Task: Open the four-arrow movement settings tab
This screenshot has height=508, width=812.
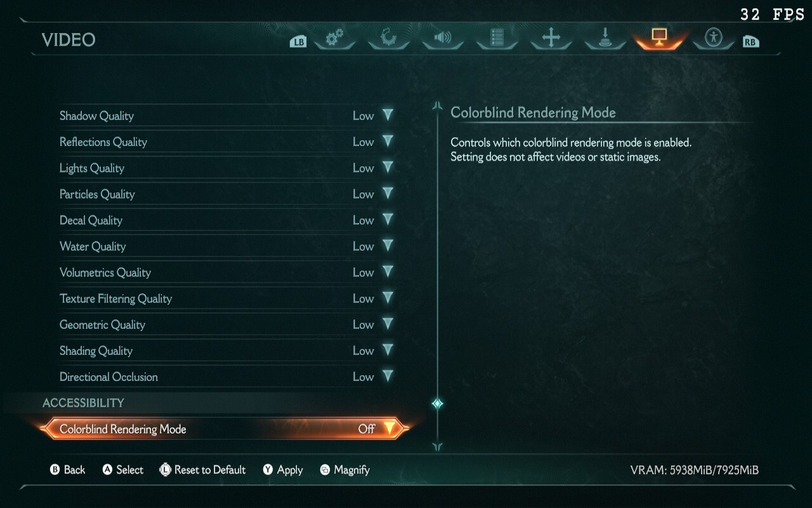Action: pos(551,38)
